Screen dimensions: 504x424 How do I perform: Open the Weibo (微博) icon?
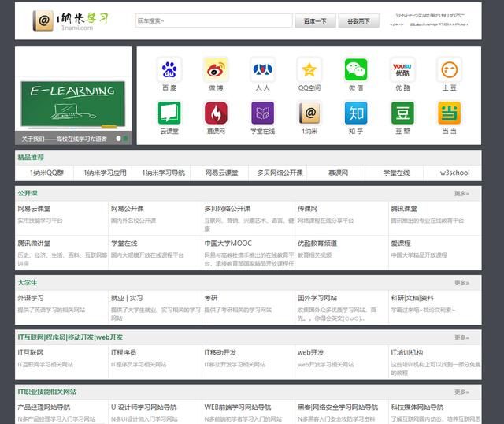point(216,69)
